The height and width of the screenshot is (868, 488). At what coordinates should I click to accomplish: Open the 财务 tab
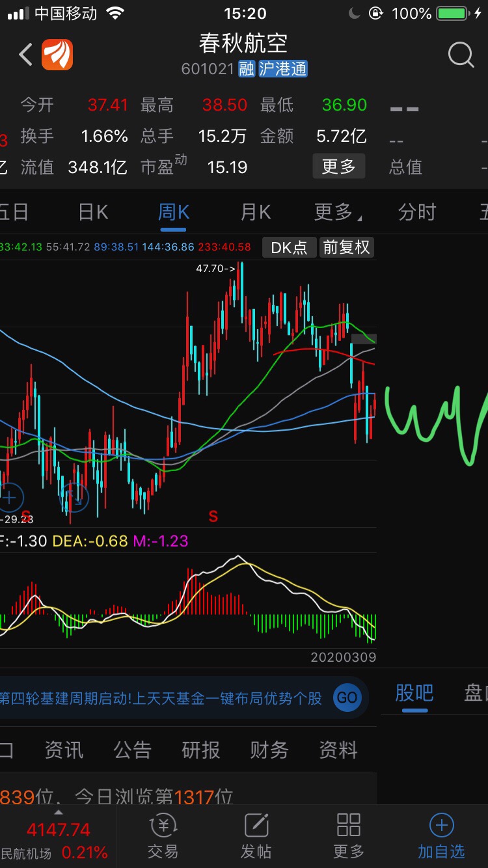269,750
